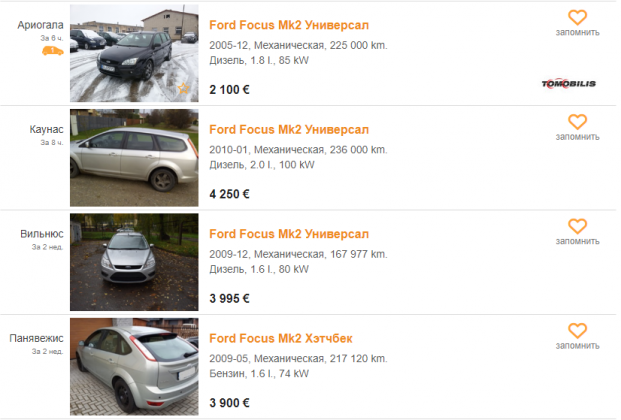Click the star icon on black Ford photo
621x420 pixels.
point(183,88)
